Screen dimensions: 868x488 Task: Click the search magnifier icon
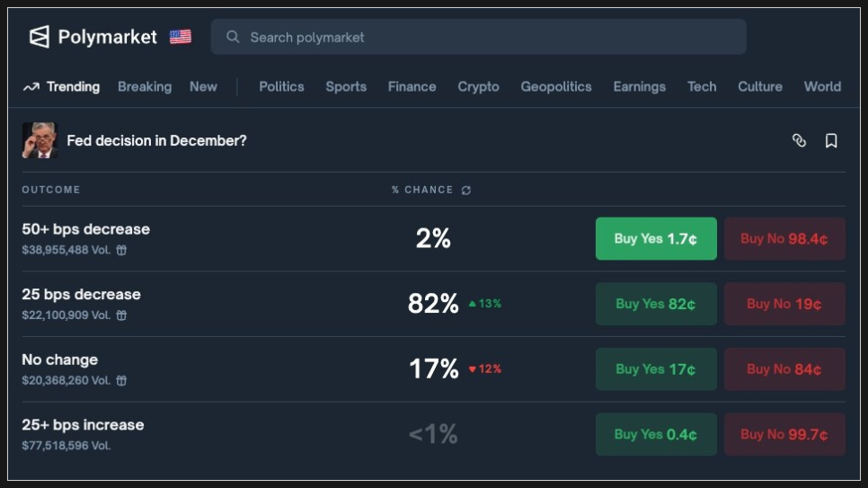click(x=233, y=37)
